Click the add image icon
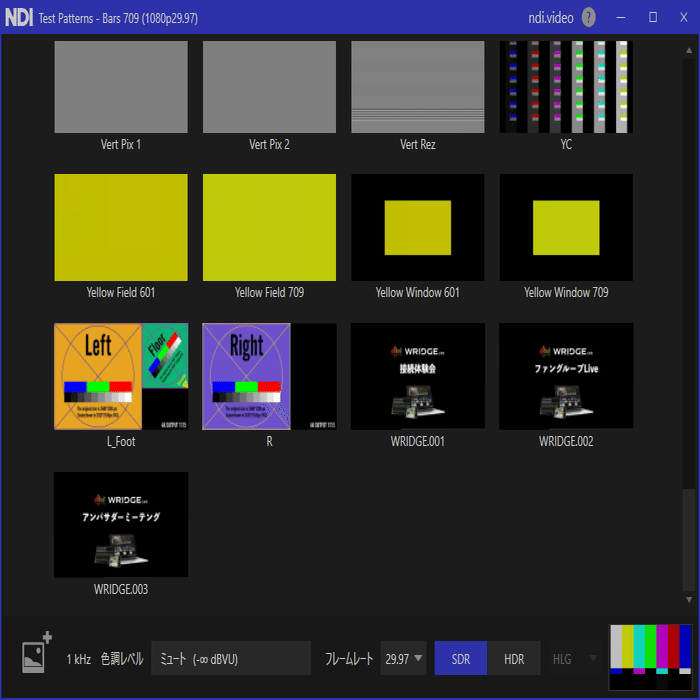Screen dimensions: 700x700 coord(37,652)
